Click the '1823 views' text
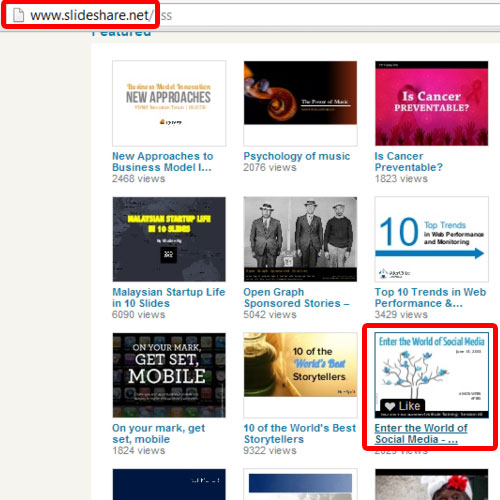Image resolution: width=500 pixels, height=500 pixels. tap(401, 179)
